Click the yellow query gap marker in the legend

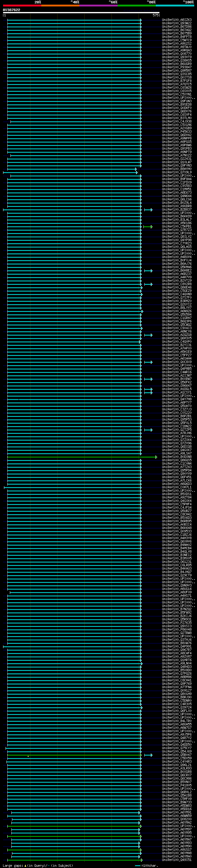pyautogui.click(x=25, y=866)
